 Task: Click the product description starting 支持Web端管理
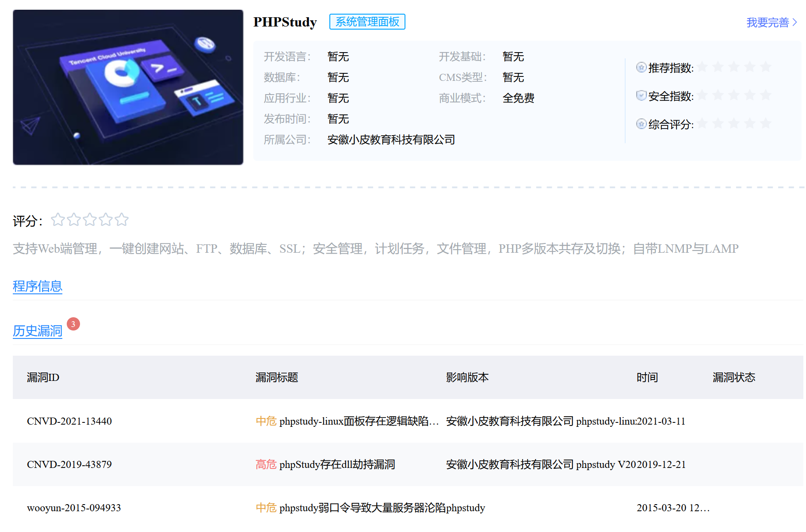(x=376, y=249)
